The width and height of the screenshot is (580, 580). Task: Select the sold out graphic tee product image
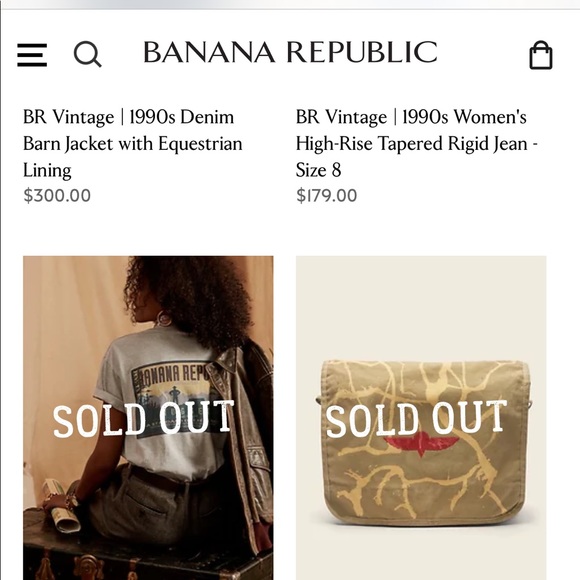[x=148, y=418]
